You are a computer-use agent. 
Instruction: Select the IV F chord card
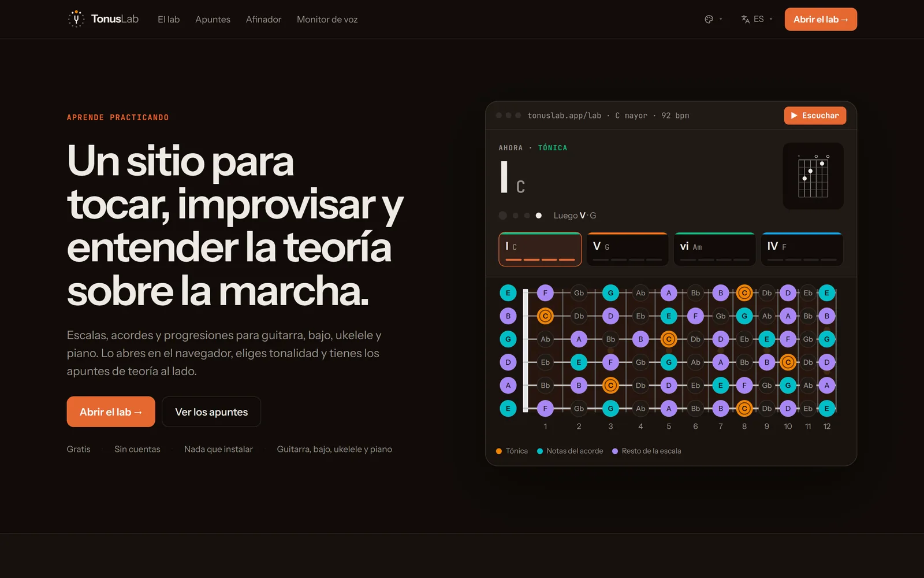click(802, 249)
